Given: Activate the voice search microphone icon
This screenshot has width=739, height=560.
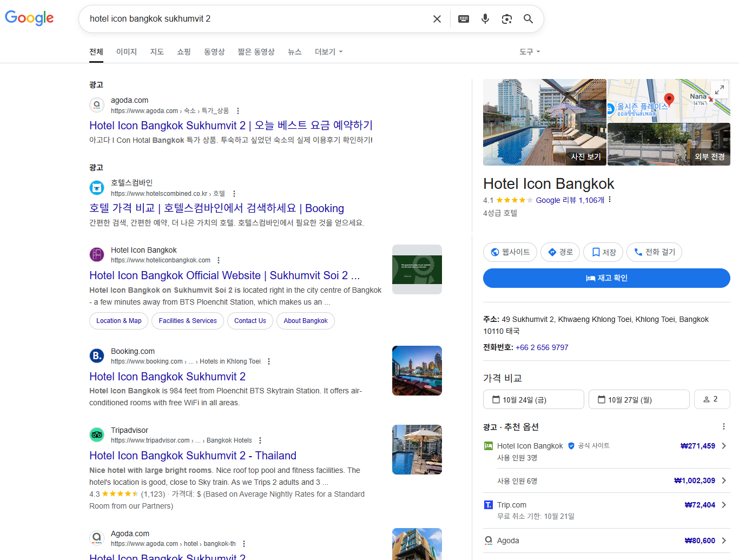Looking at the screenshot, I should (485, 18).
